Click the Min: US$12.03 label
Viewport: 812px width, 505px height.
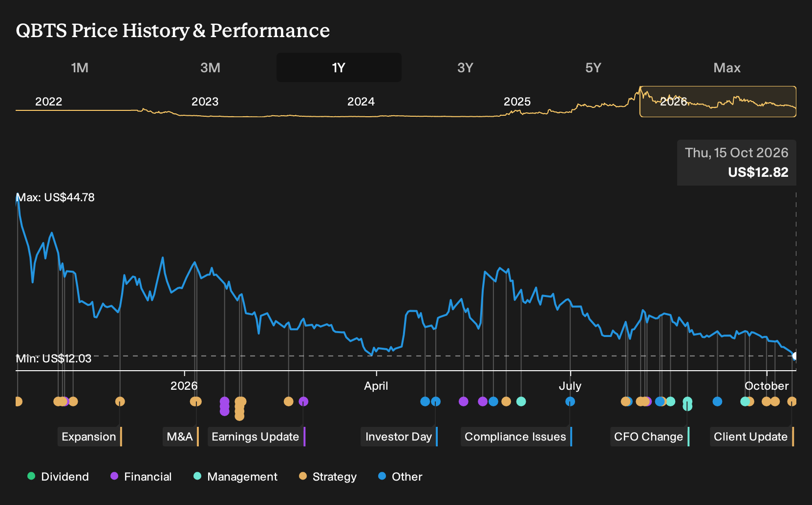54,358
